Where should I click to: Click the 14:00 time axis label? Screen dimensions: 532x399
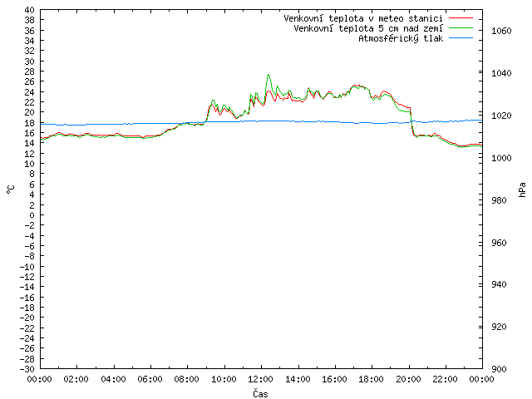(x=298, y=379)
